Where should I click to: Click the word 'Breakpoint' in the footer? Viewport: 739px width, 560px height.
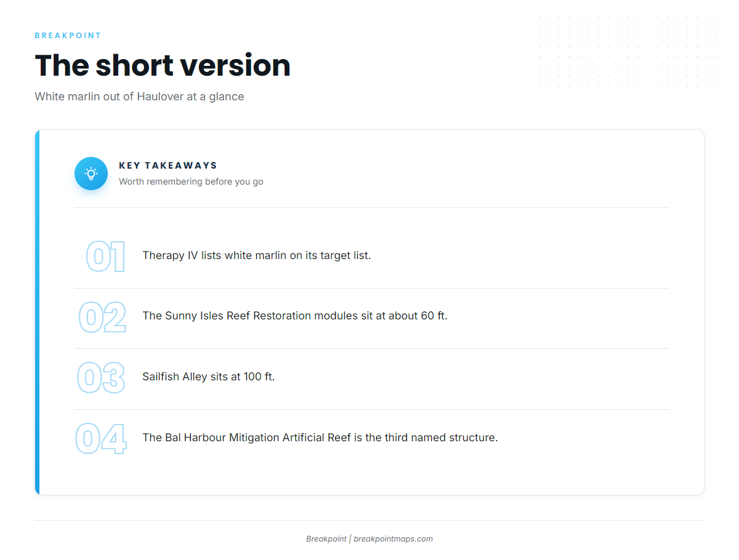(x=326, y=539)
